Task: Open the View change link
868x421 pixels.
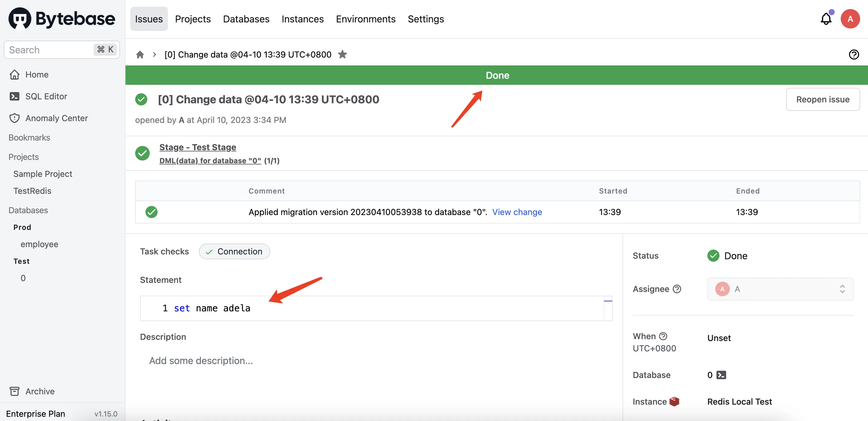Action: point(517,212)
